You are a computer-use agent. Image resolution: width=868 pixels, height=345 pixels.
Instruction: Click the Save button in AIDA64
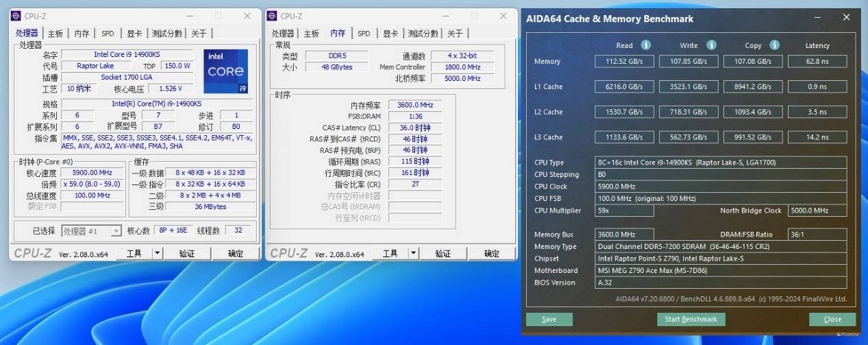[x=549, y=319]
